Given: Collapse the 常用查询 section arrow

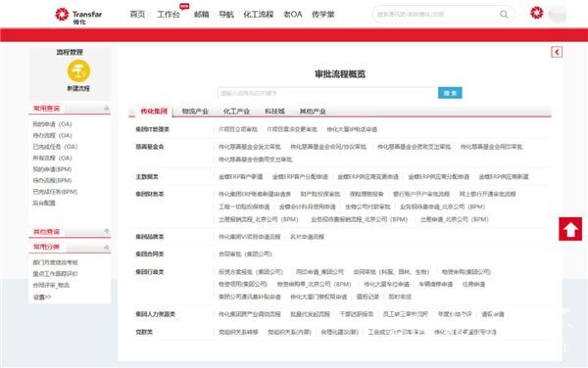Looking at the screenshot, I should coord(106,109).
